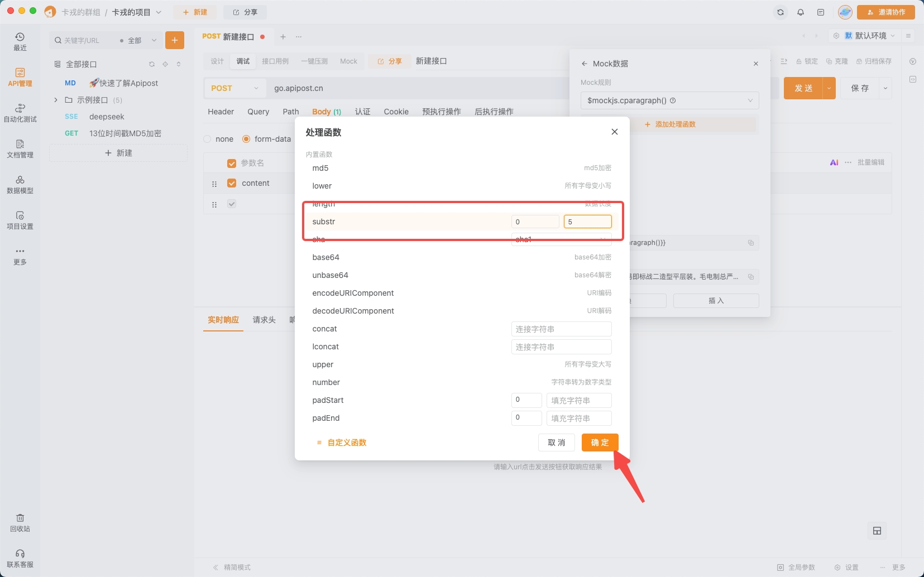Viewport: 924px width, 577px height.
Task: Copy the Mock expression ending in ragraph()}}
Action: pyautogui.click(x=751, y=243)
